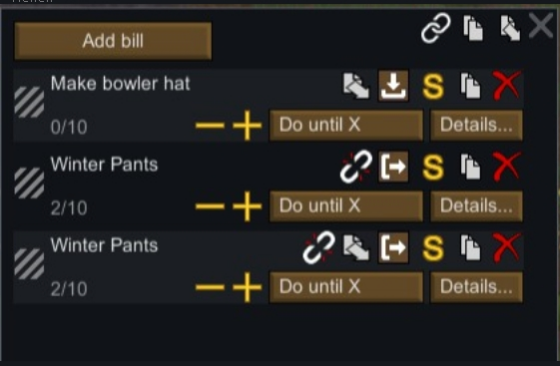Open Do until X dropdown for bowler hat

[x=346, y=125]
